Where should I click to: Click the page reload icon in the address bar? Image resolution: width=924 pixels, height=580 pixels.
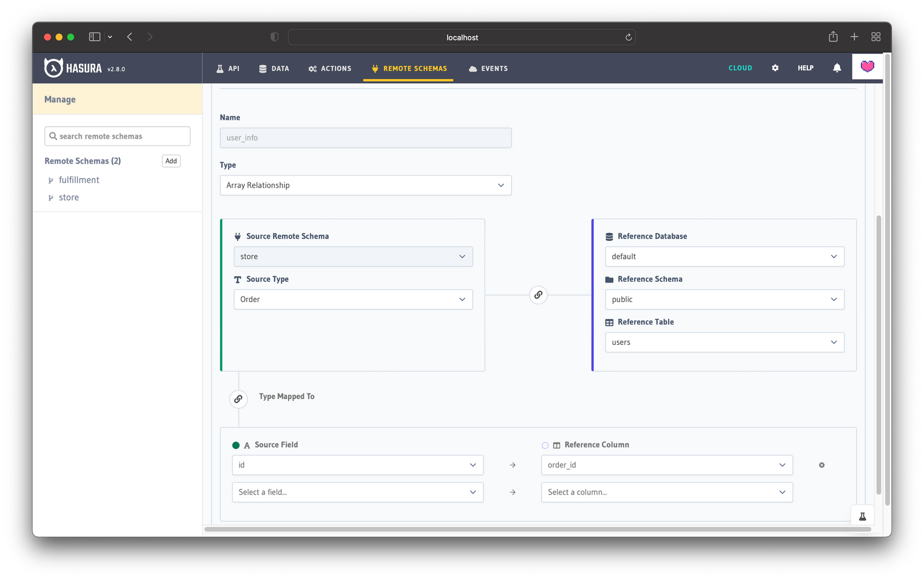point(628,37)
